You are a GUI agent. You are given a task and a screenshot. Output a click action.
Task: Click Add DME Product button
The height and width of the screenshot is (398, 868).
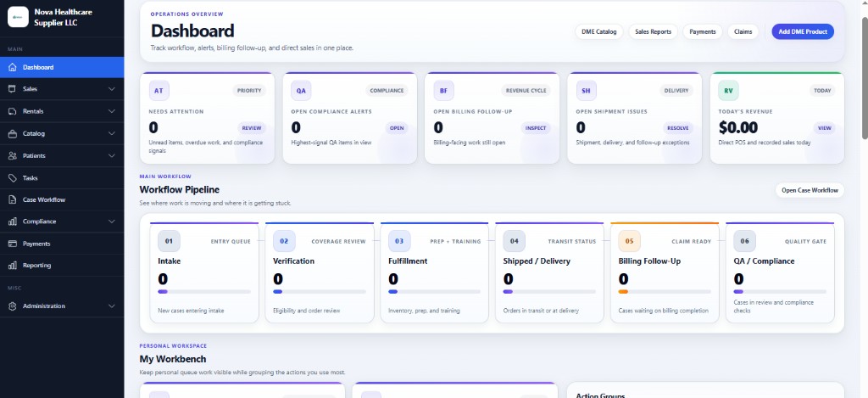click(803, 31)
